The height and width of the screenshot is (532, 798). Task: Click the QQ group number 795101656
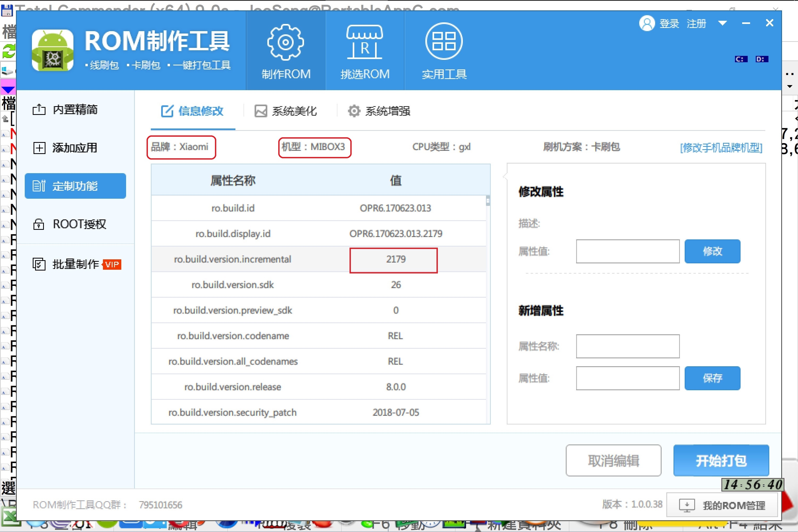[160, 505]
